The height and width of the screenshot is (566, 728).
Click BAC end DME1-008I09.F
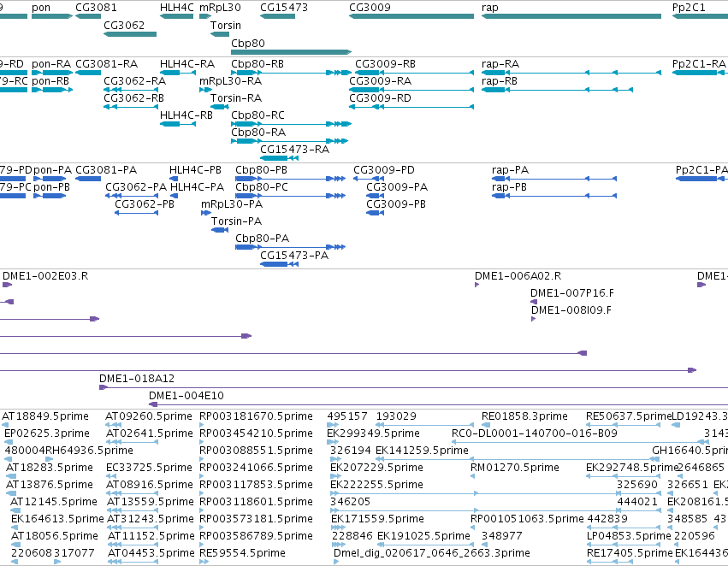pos(571,310)
